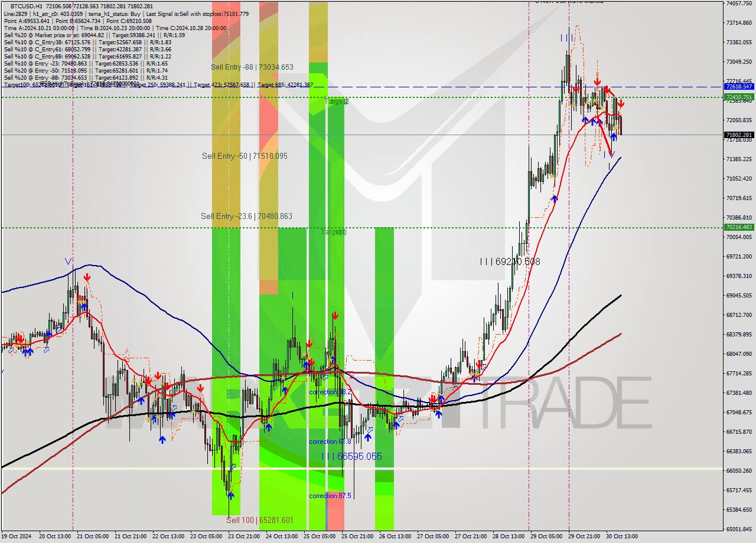Select the 'I I I 66595.055' wave label
Screen dimensions: 756x543
point(351,456)
